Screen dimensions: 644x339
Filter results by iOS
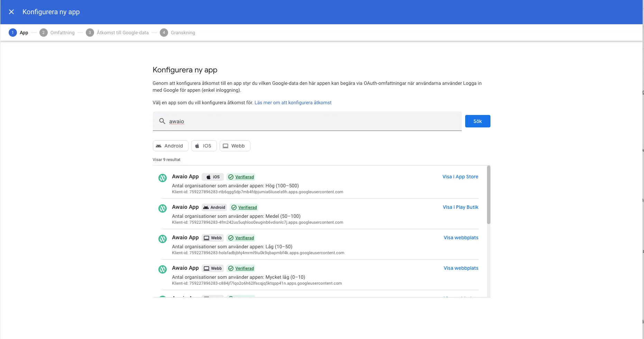coord(204,146)
